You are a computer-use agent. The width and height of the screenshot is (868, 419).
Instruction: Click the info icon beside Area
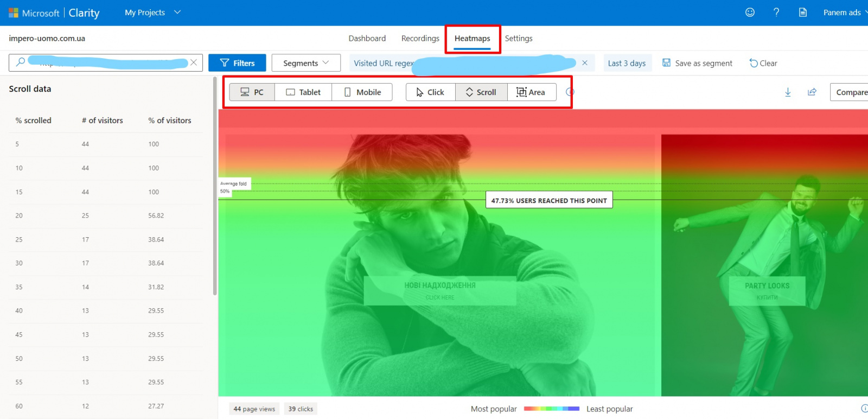pos(570,92)
